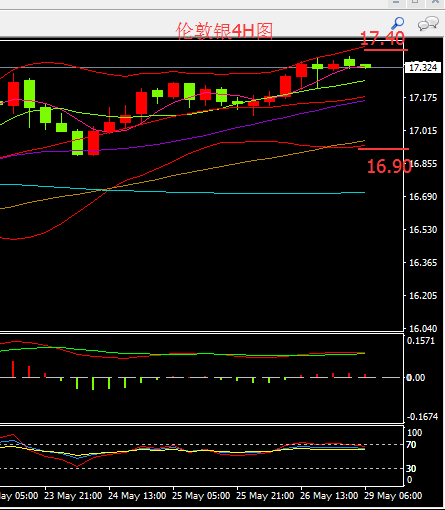Click the 16.365 price axis label

pyautogui.click(x=423, y=263)
